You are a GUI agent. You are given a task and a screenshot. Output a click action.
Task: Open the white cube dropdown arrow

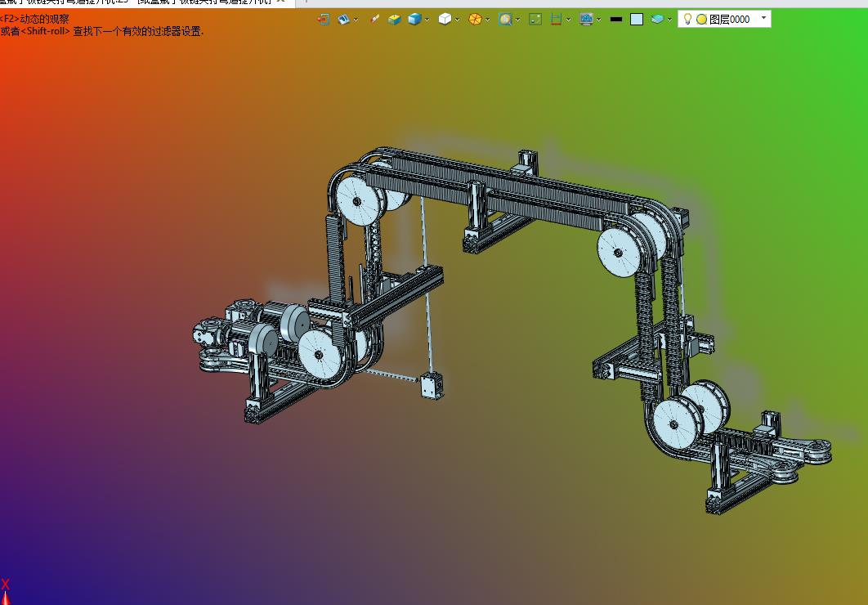[x=457, y=20]
